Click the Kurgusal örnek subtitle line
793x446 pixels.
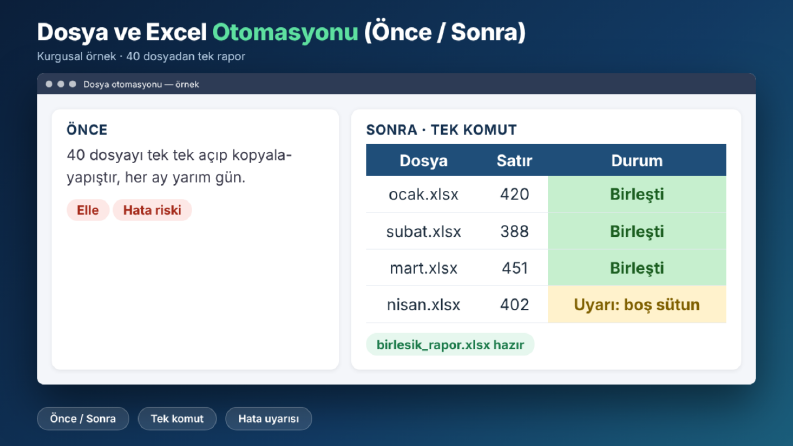point(141,56)
